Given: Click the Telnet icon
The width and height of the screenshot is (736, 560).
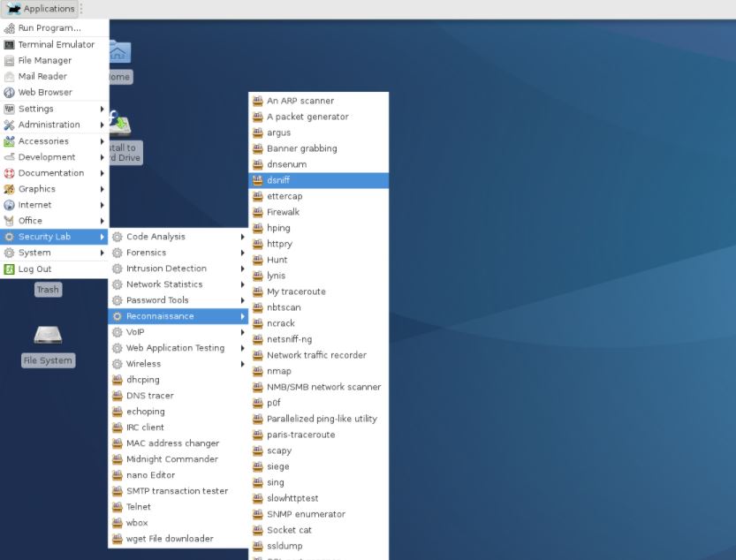Looking at the screenshot, I should pyautogui.click(x=118, y=507).
